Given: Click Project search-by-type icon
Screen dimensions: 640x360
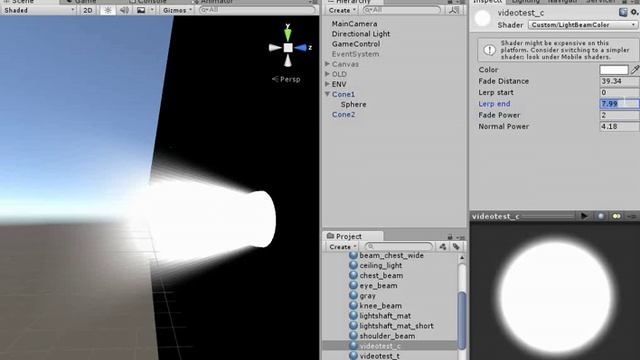Looking at the screenshot, I should [x=442, y=247].
